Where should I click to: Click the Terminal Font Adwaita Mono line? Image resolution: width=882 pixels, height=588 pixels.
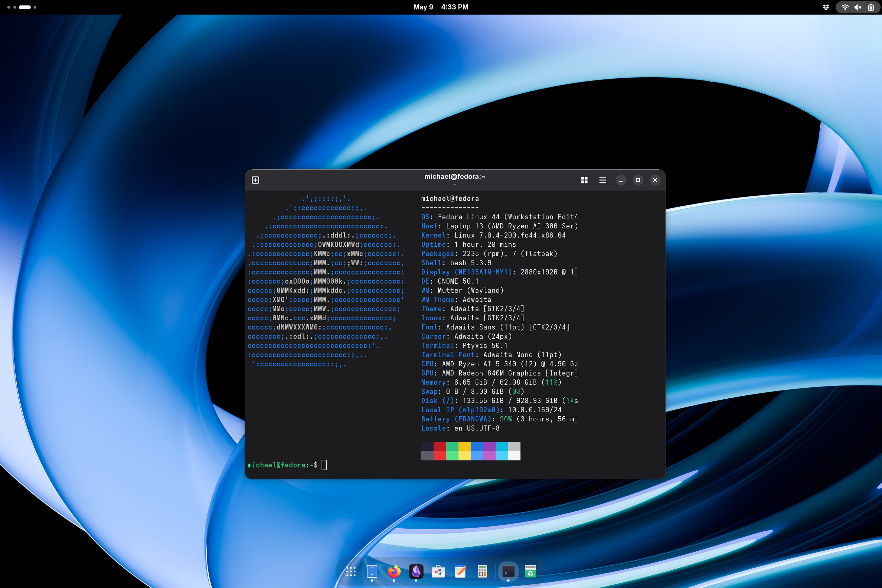(491, 355)
